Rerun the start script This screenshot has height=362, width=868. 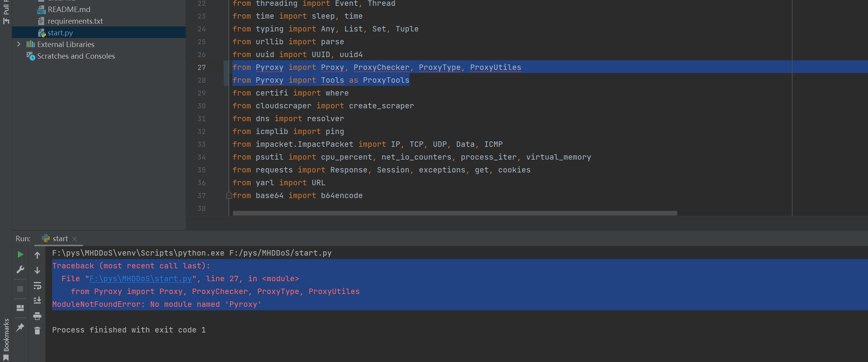21,255
